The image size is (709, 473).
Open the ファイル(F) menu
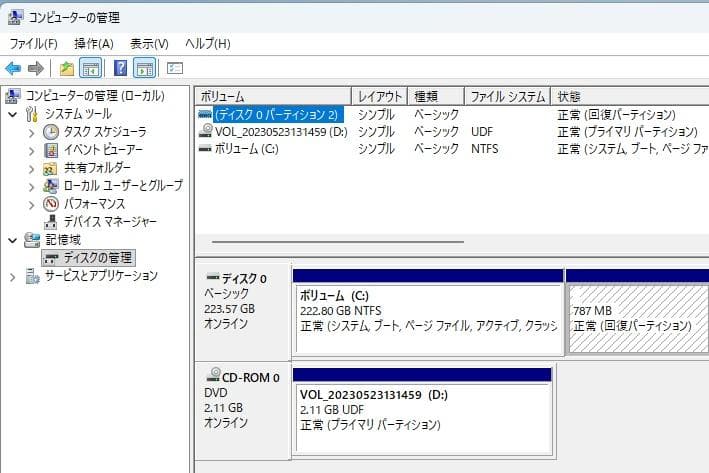[x=33, y=44]
